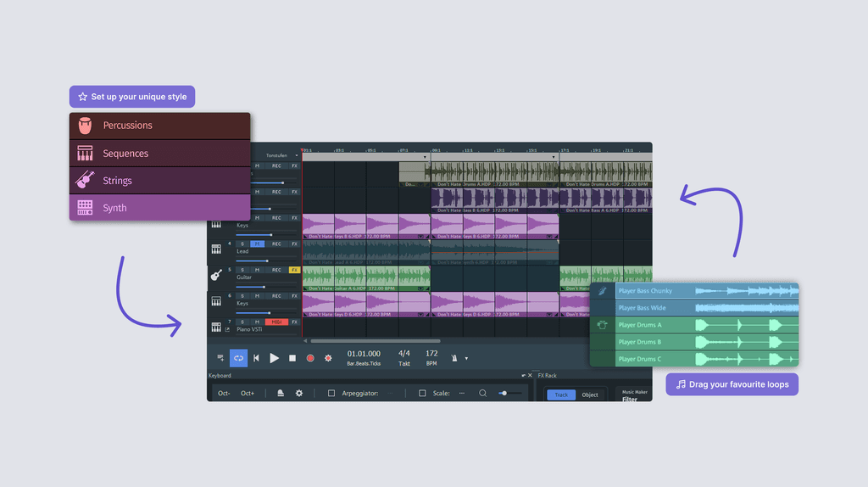Open the keyboard settings gear
868x487 pixels.
click(x=299, y=393)
